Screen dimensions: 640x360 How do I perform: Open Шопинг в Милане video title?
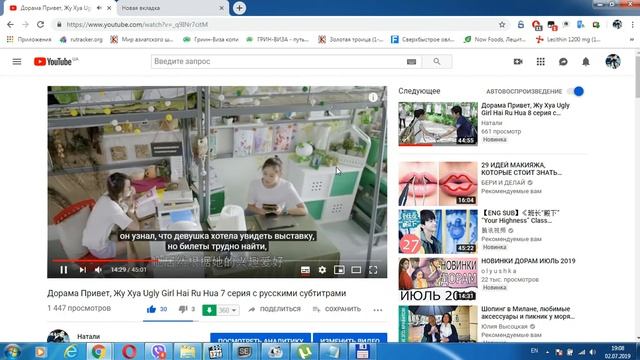528,313
